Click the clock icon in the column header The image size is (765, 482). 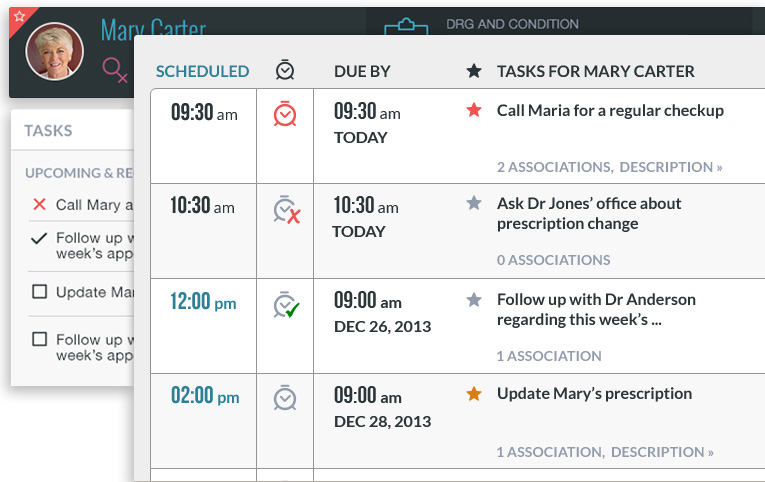(285, 70)
